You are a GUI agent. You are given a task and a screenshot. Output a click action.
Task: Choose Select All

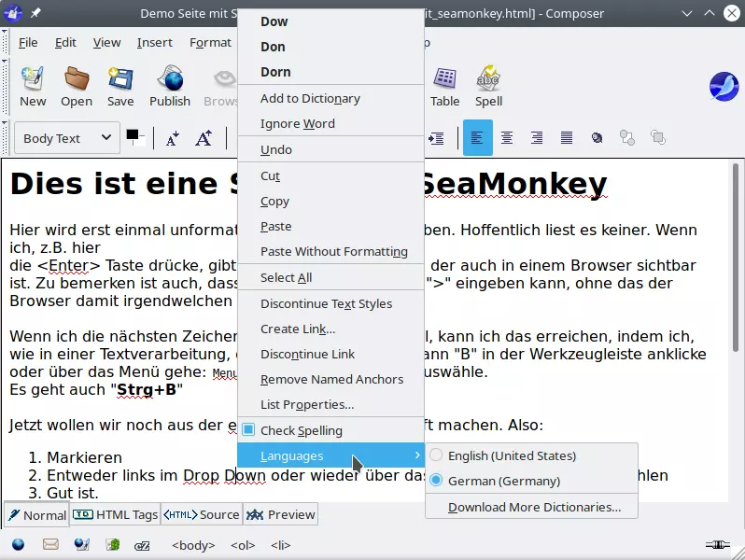pos(330,277)
